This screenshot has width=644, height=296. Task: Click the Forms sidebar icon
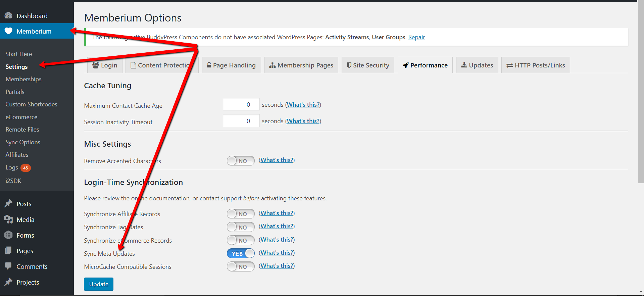click(x=8, y=235)
